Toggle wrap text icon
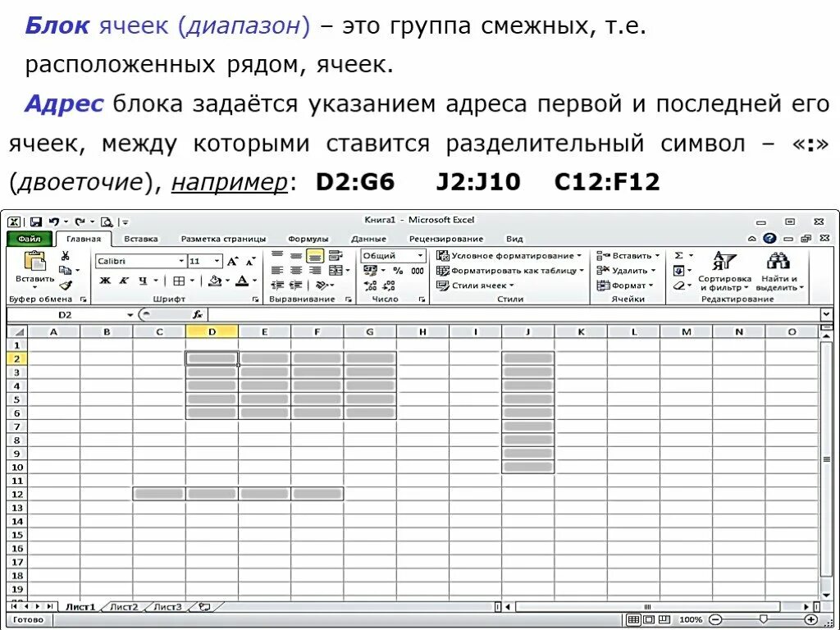The height and width of the screenshot is (630, 840). [336, 256]
